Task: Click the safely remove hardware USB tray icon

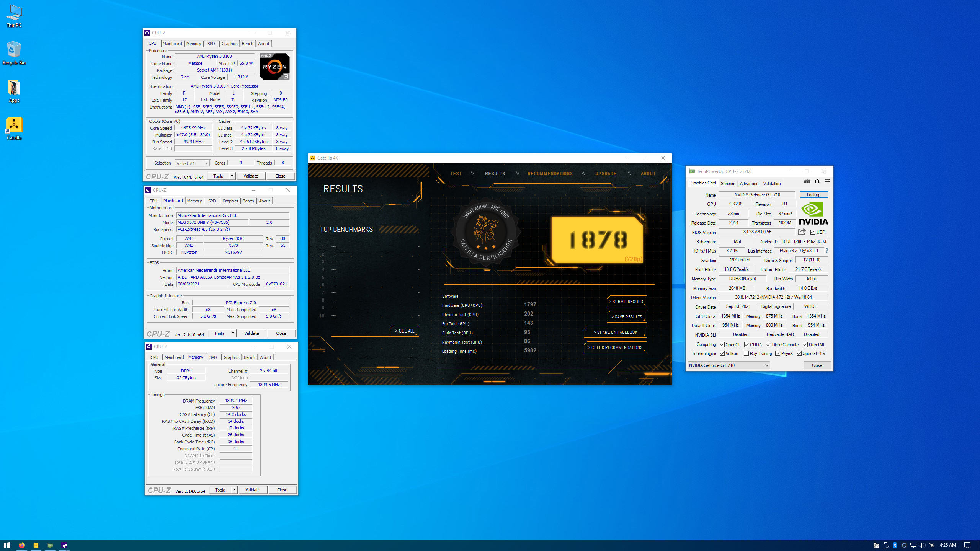Action: (x=886, y=545)
